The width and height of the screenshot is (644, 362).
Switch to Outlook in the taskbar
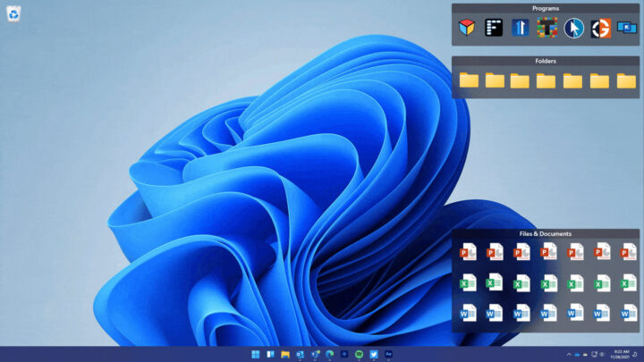tap(300, 354)
